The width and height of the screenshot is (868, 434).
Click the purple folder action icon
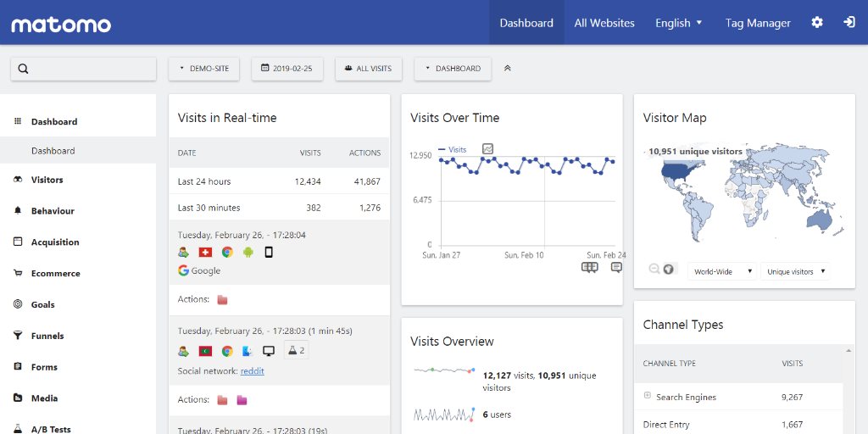pyautogui.click(x=242, y=400)
